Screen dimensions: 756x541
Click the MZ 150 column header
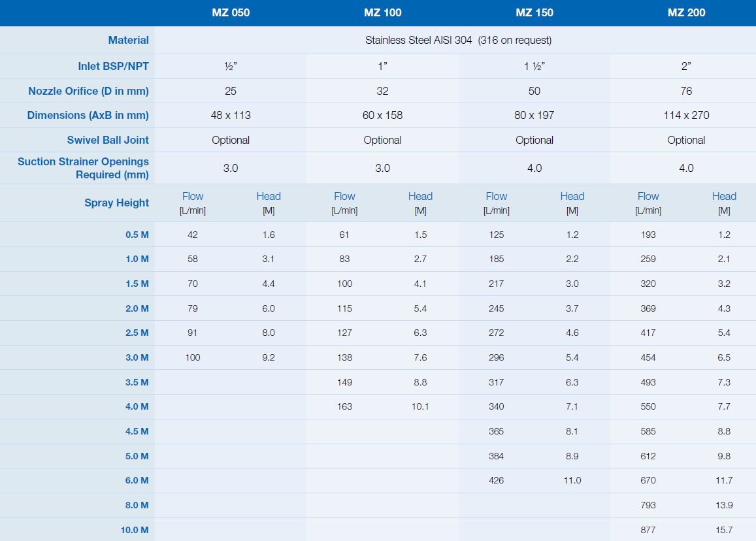(534, 12)
